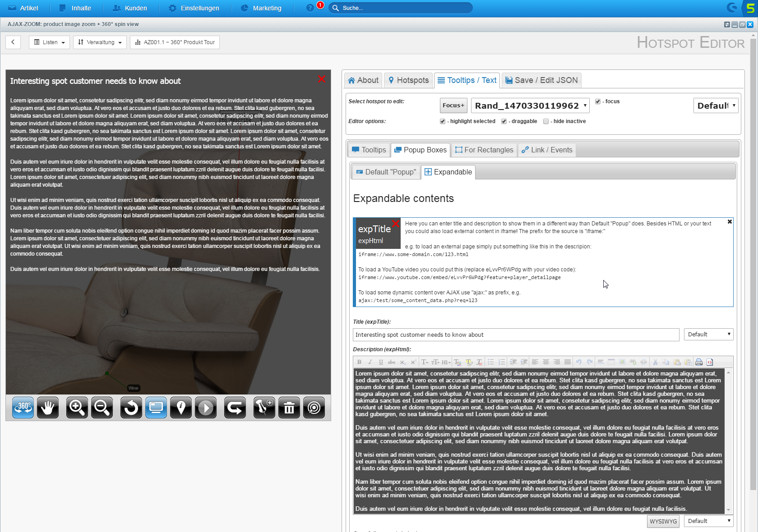
Task: Select the hand pan tool
Action: [48, 408]
